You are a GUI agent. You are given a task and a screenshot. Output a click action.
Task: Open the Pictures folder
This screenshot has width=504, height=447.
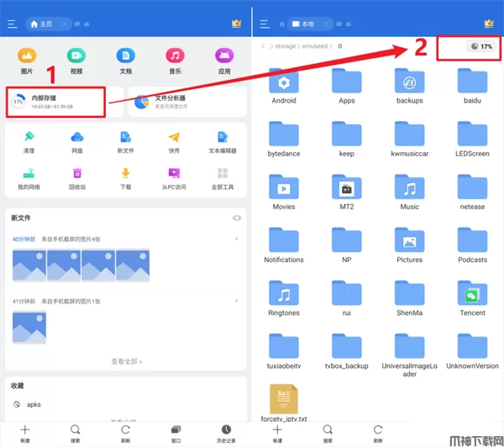(x=410, y=245)
